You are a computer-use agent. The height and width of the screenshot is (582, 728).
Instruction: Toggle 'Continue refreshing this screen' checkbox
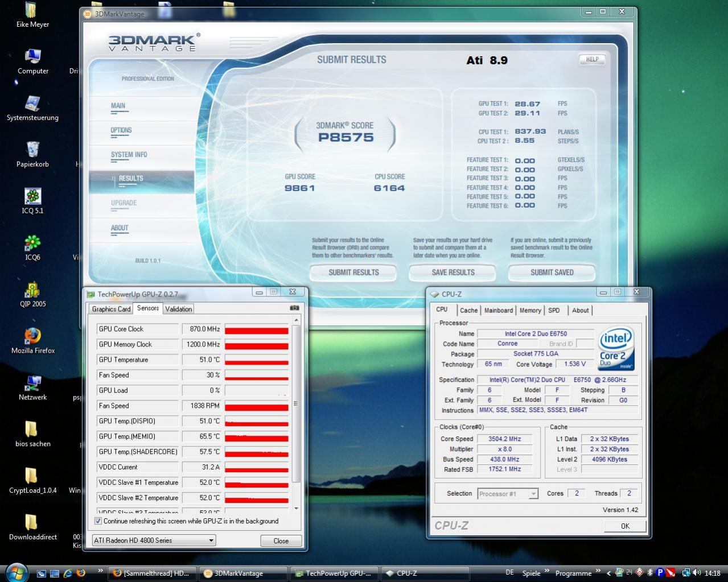(x=98, y=521)
